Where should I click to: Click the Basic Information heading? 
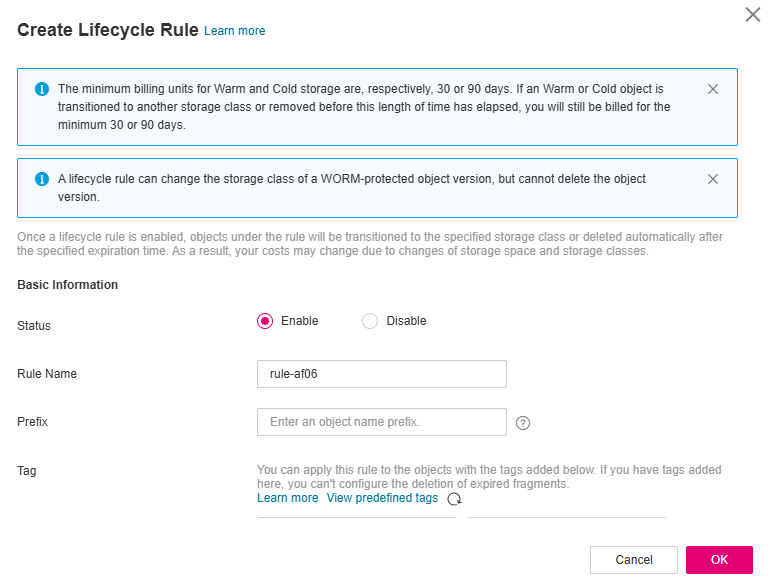pos(68,285)
